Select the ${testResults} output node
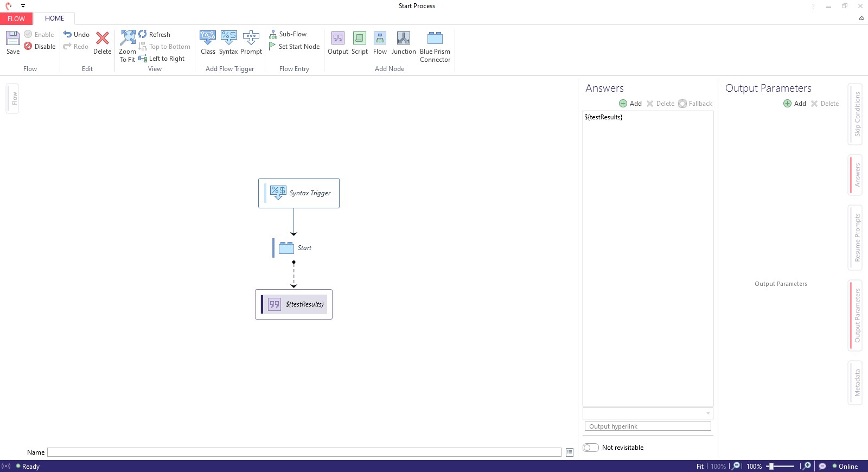Screen dimensions: 868x472 click(x=293, y=304)
